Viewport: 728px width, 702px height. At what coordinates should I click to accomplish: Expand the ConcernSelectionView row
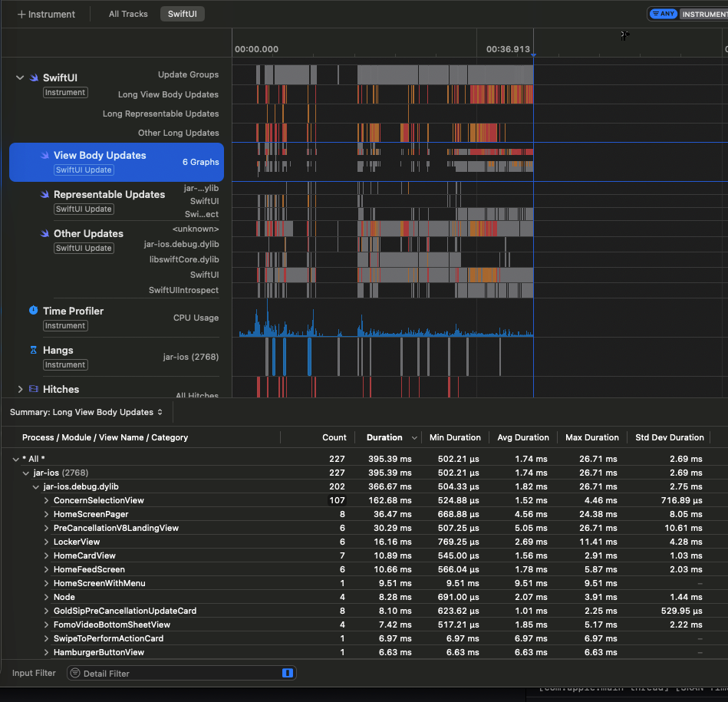pos(47,500)
